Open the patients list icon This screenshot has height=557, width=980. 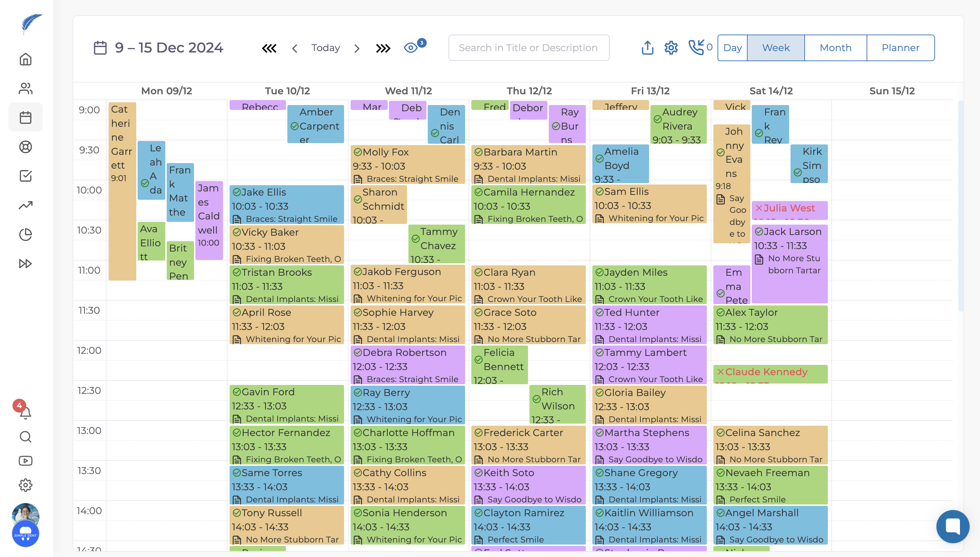pos(26,88)
